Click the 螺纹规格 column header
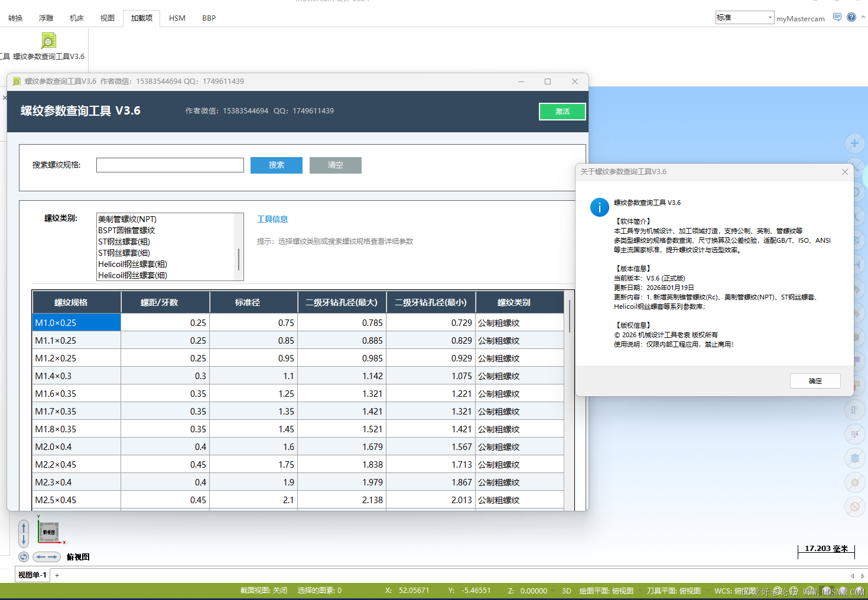 (x=77, y=302)
